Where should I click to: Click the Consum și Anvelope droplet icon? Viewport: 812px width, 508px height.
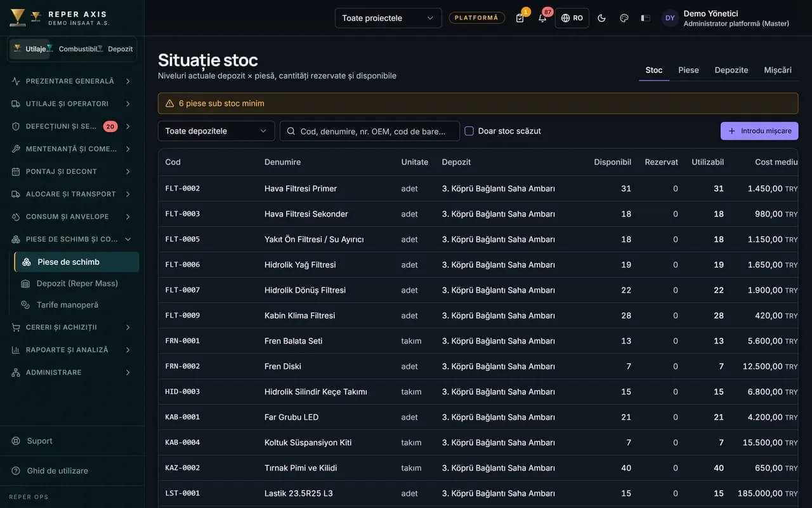pyautogui.click(x=16, y=217)
